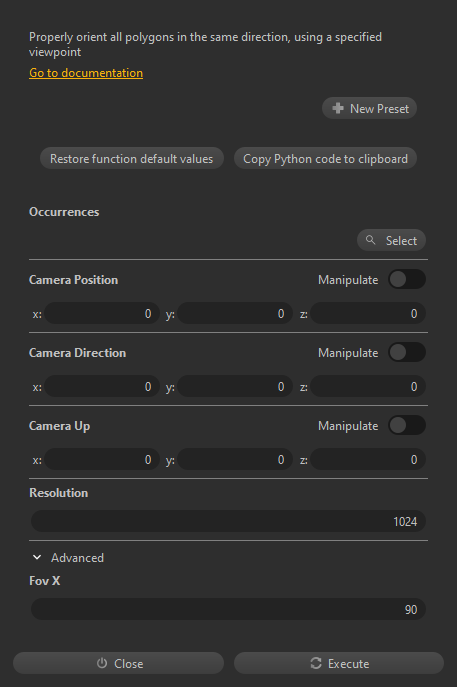Screen dimensions: 457x687
Task: Click the refresh icon on Execute button
Action: [316, 663]
